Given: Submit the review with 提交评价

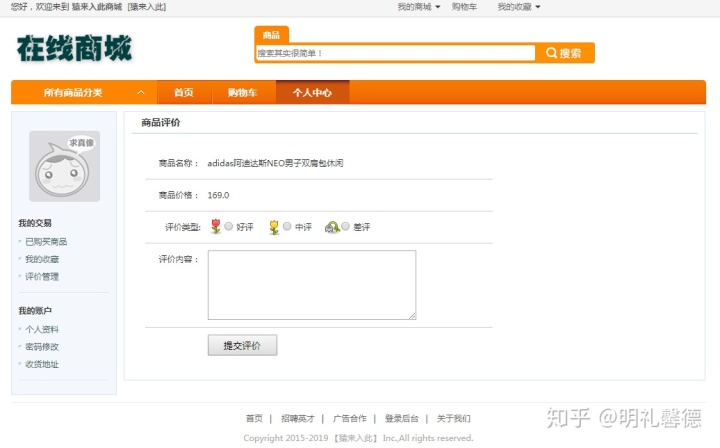Looking at the screenshot, I should pyautogui.click(x=242, y=345).
